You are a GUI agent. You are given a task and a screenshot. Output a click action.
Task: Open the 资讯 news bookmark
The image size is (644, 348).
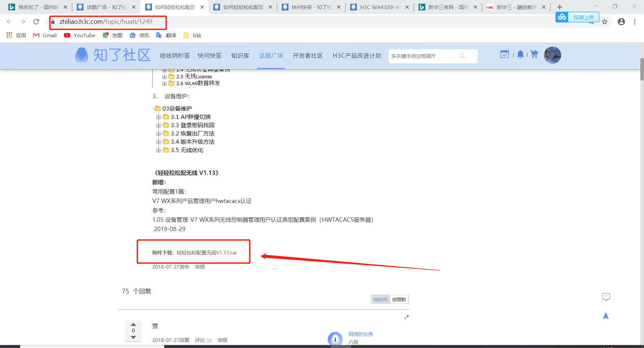(140, 35)
